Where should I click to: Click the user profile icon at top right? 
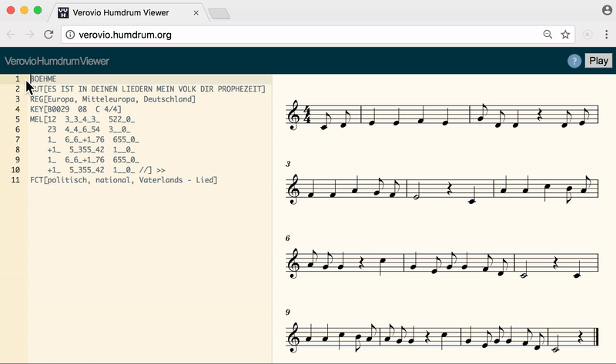click(x=607, y=10)
